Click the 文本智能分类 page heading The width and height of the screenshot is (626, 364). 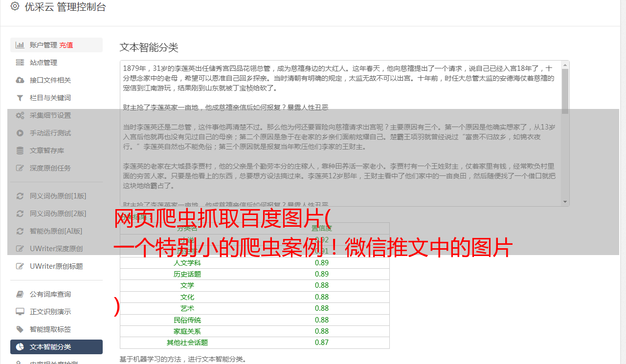click(149, 47)
